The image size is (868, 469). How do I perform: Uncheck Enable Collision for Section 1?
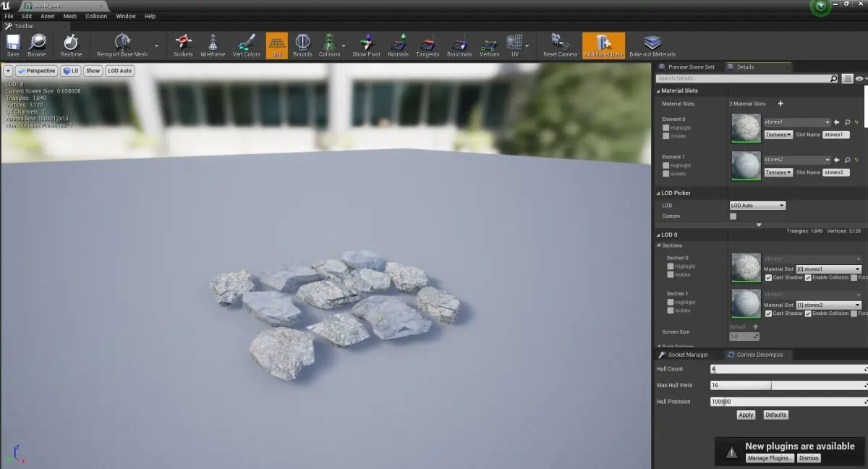(x=809, y=313)
